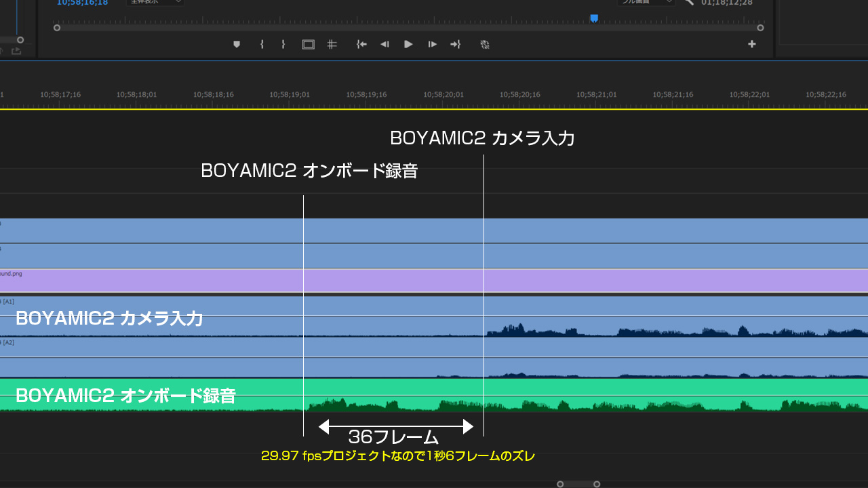Image resolution: width=868 pixels, height=488 pixels.
Task: Click the Mark In bracket icon
Action: coord(262,45)
